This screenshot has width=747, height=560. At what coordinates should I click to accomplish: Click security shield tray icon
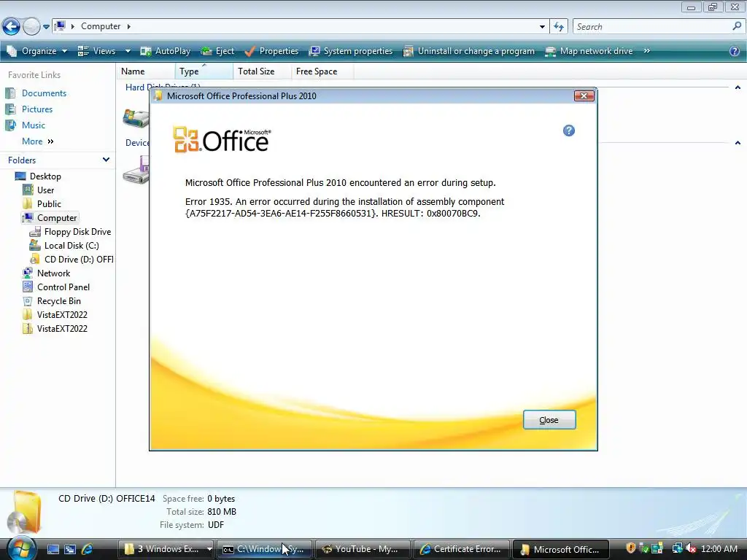[x=631, y=548]
